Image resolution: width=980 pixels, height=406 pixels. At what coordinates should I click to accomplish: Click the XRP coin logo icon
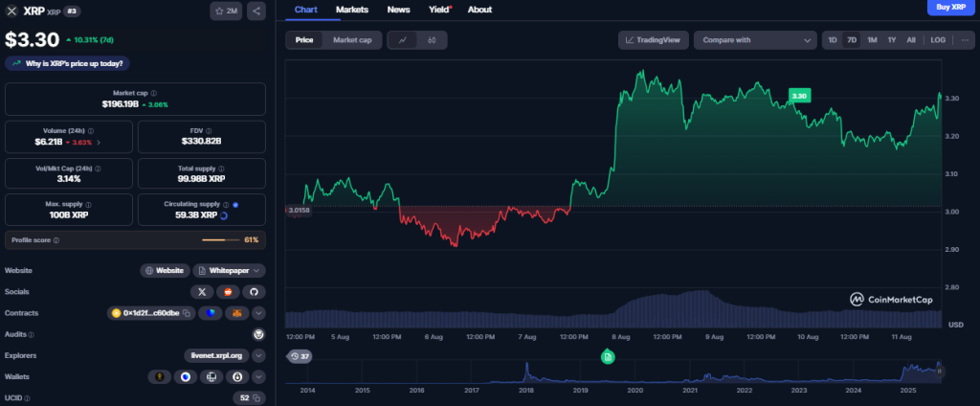point(11,11)
